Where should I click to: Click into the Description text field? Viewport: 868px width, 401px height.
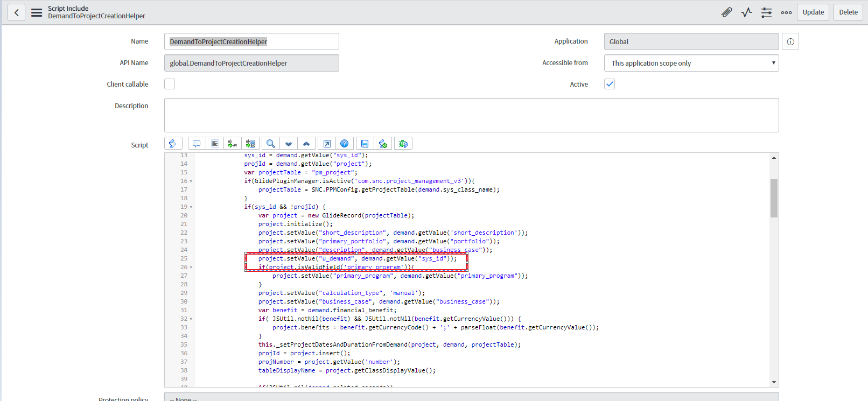(x=471, y=115)
